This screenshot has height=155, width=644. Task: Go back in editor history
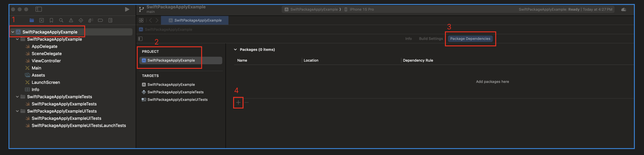coord(151,20)
